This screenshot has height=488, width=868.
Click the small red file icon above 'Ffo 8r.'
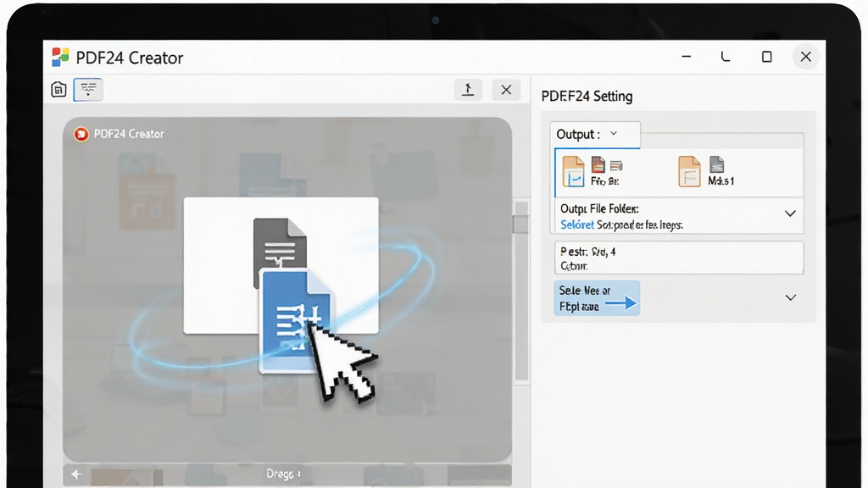pyautogui.click(x=598, y=165)
